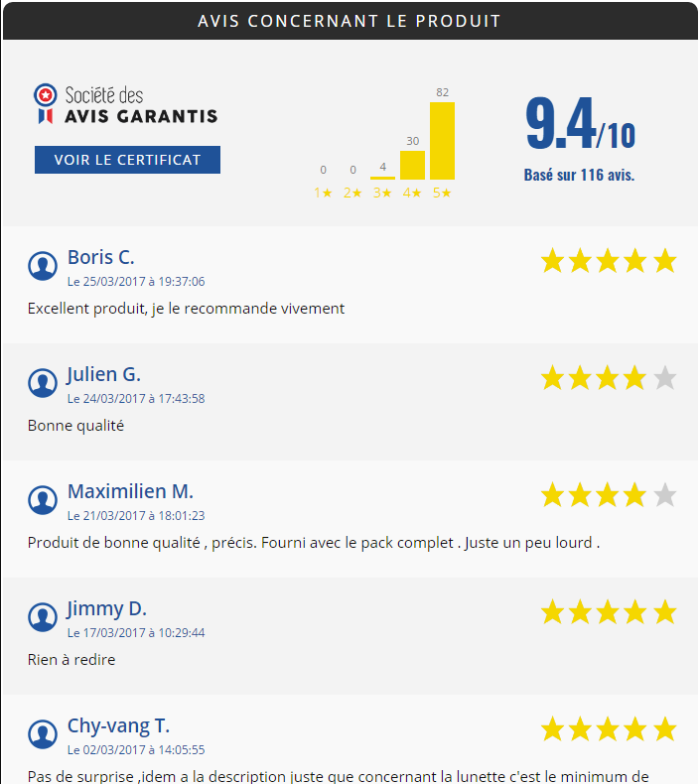Click Chy-vang T.'s avatar icon
700x784 pixels.
(x=43, y=734)
